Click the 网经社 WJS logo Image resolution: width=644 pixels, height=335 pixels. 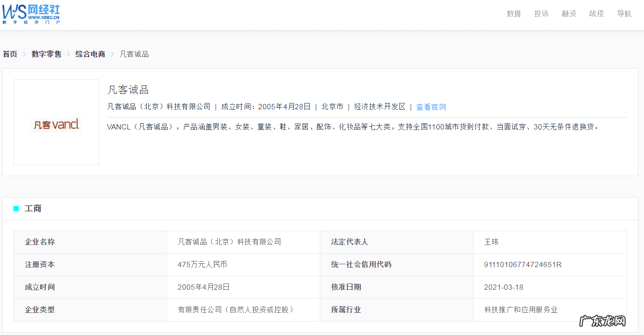31,13
